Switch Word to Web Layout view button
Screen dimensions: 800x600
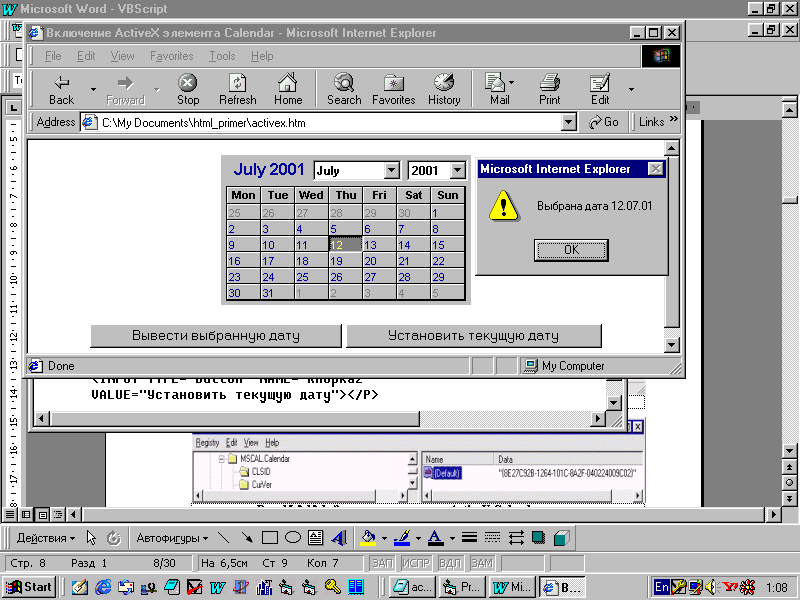(27, 514)
